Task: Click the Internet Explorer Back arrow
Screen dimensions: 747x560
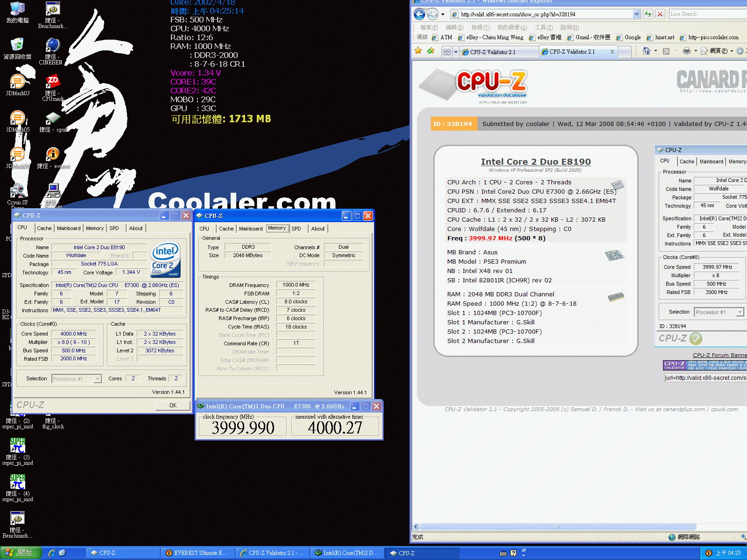Action: 420,14
